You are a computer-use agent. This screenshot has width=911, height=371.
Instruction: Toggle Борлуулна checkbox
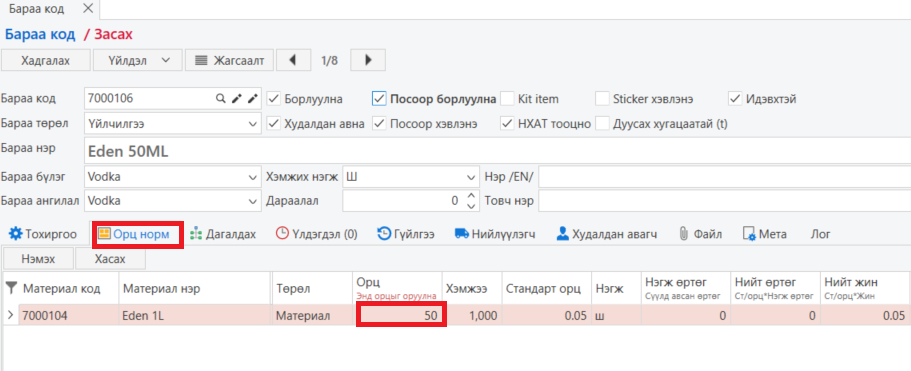click(x=274, y=99)
